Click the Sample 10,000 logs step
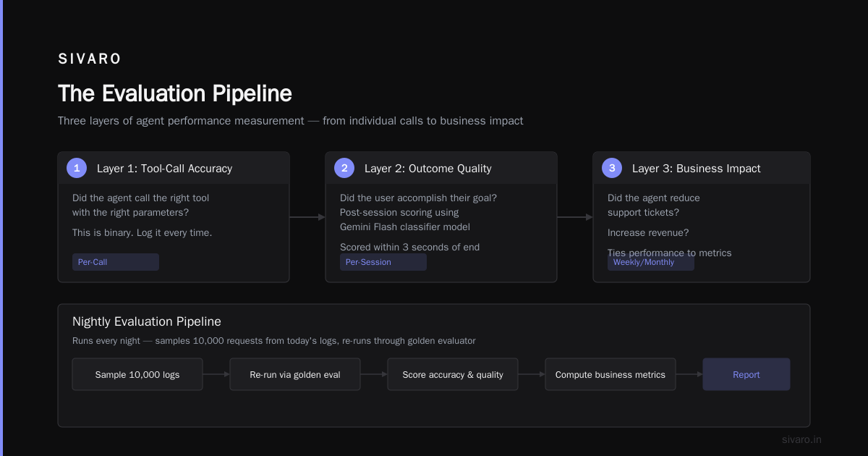The image size is (868, 456). (137, 374)
